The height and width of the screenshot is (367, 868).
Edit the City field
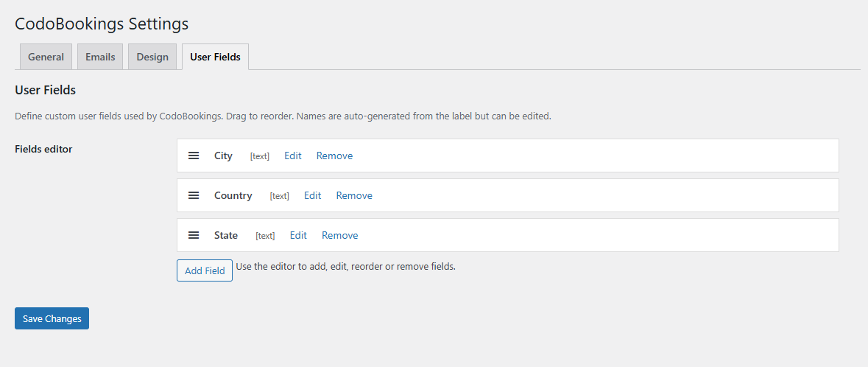click(x=293, y=155)
